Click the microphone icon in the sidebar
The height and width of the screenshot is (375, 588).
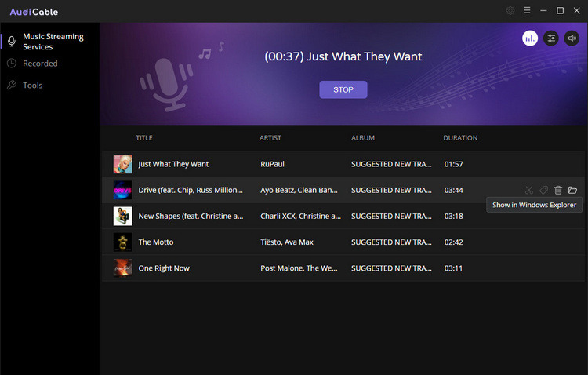pos(12,42)
